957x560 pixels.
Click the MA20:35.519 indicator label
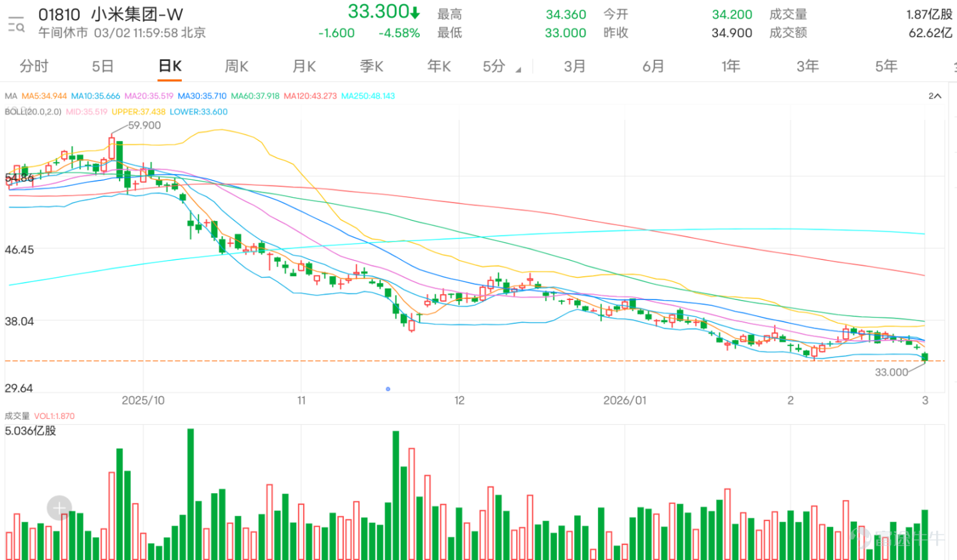coord(149,96)
